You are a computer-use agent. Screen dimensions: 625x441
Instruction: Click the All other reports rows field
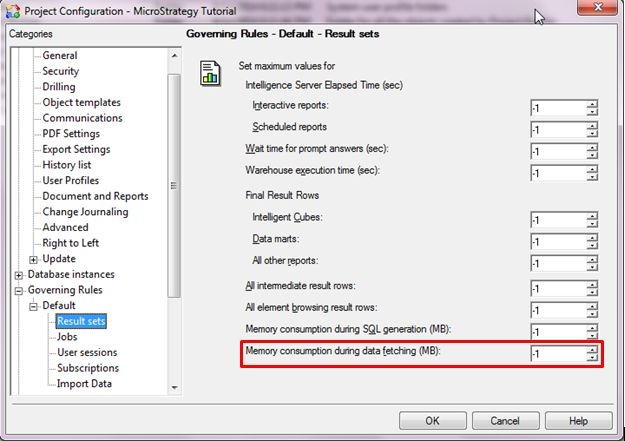coord(558,263)
